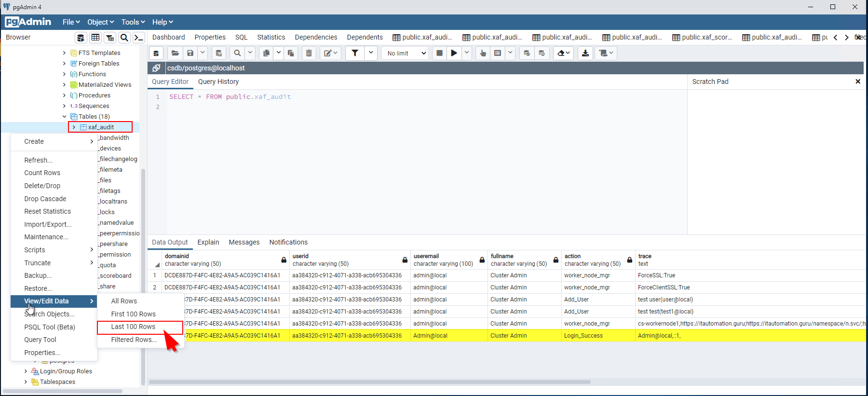Click into the SQL query editor line 2

point(427,107)
